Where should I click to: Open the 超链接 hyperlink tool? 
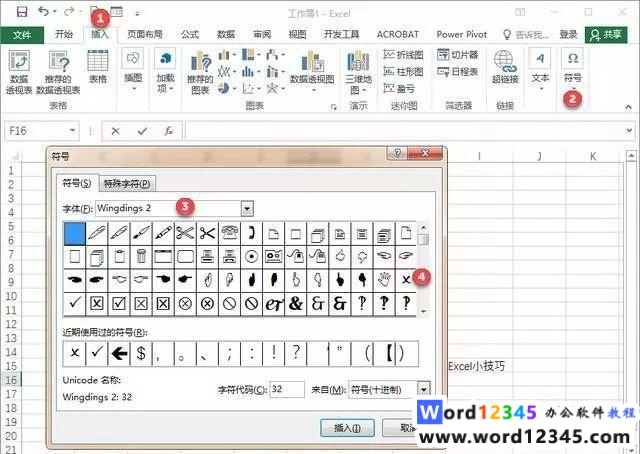505,64
